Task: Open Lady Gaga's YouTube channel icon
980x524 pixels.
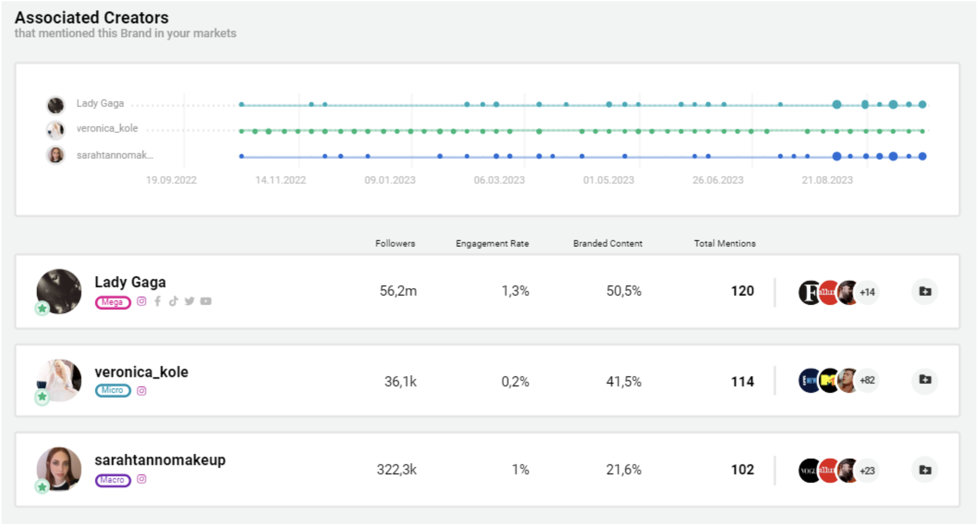Action: tap(206, 301)
